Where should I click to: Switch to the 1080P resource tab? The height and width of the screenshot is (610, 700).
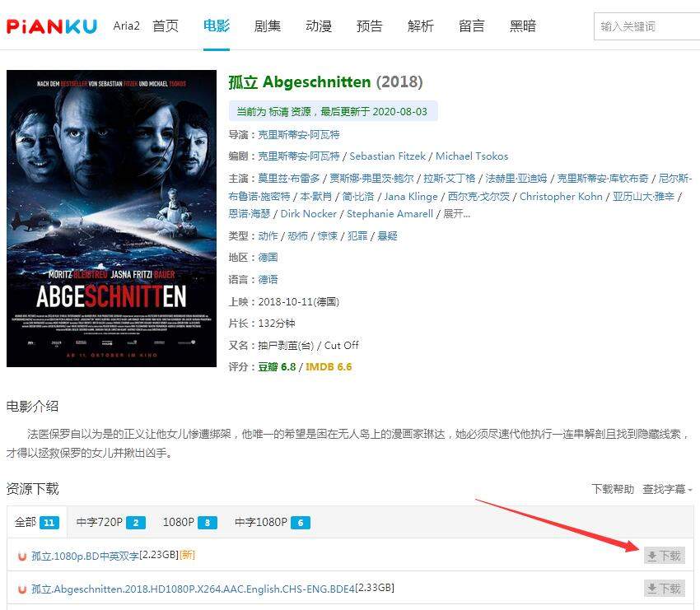click(x=189, y=522)
